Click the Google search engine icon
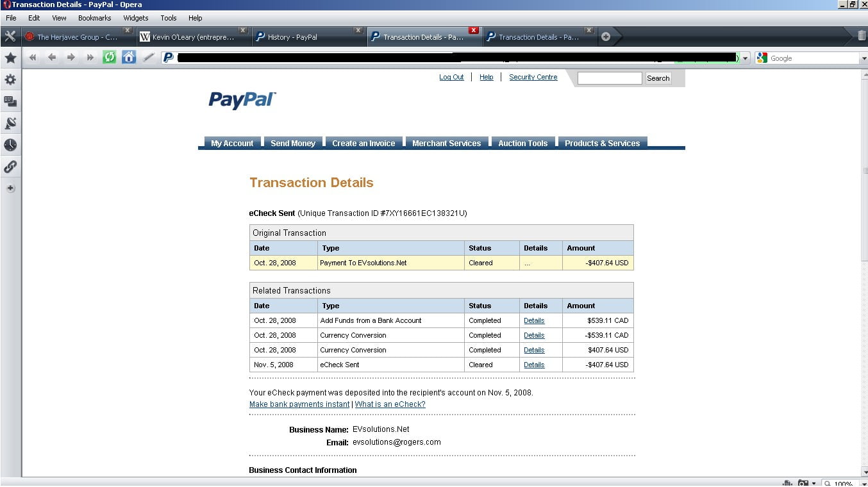The height and width of the screenshot is (487, 868). coord(762,58)
